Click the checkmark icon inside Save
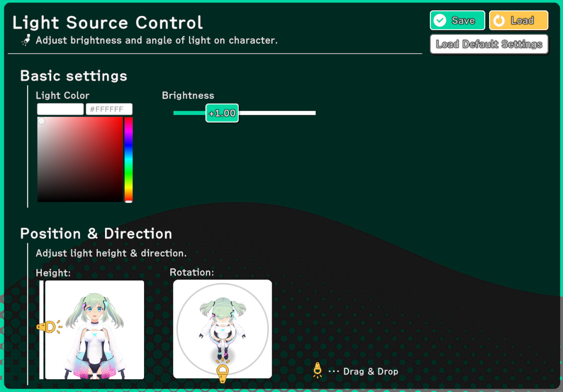Viewport: 563px width, 392px height. [440, 20]
